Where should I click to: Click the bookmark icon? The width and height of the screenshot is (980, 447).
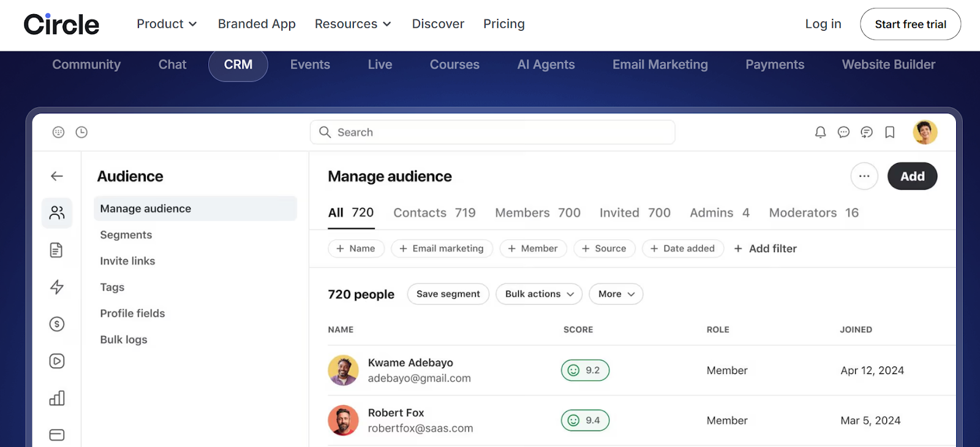coord(890,132)
